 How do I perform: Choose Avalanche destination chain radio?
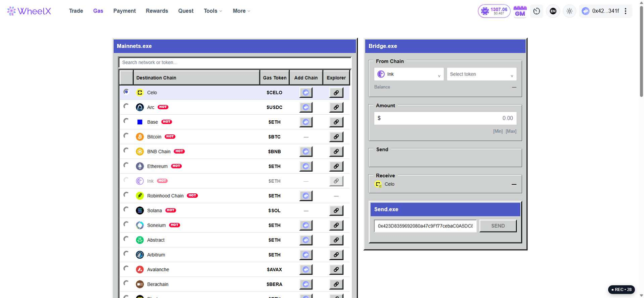126,268
